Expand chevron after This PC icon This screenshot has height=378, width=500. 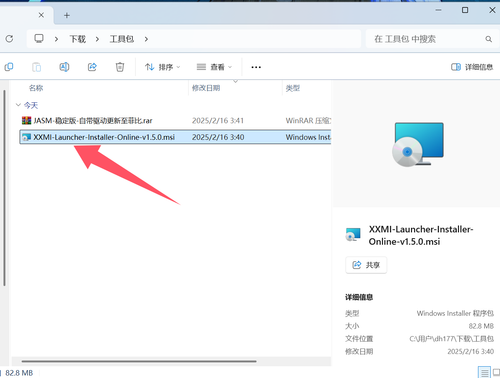click(x=56, y=39)
